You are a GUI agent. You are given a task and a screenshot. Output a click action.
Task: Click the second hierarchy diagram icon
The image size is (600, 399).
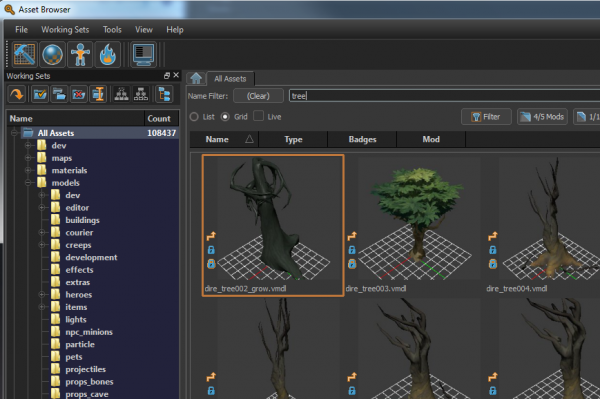[141, 94]
